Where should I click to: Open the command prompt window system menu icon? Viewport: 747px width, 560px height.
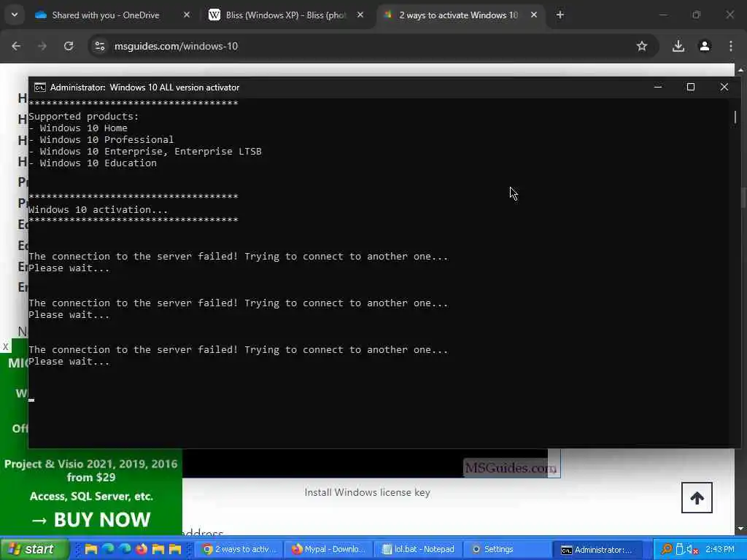click(40, 87)
